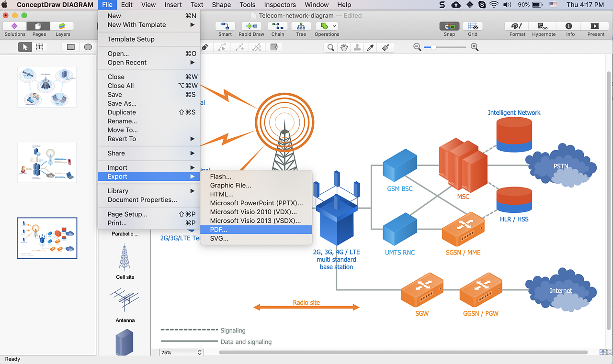Select Microsoft PowerPoint (PPTX)... export option
Viewport: 613px width, 364px height.
[256, 203]
